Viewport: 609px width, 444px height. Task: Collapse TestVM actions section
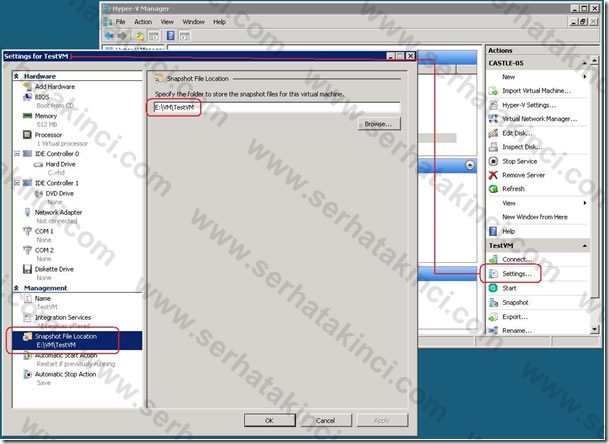[585, 246]
